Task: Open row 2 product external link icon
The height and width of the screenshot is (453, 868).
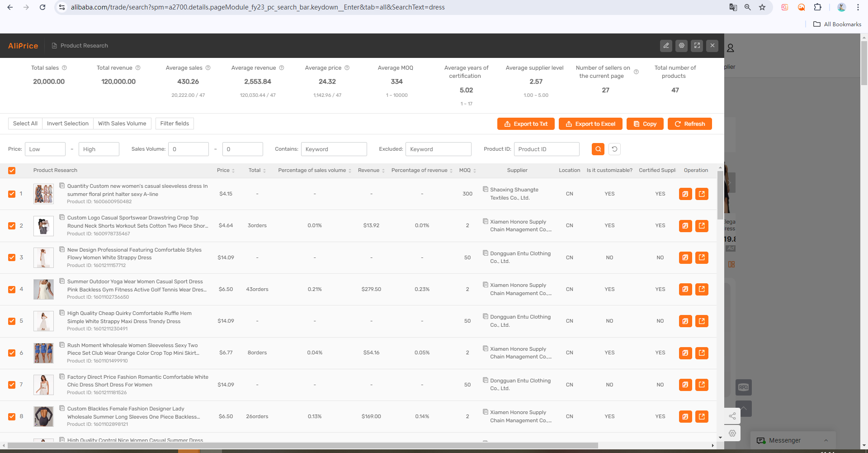Action: [702, 226]
